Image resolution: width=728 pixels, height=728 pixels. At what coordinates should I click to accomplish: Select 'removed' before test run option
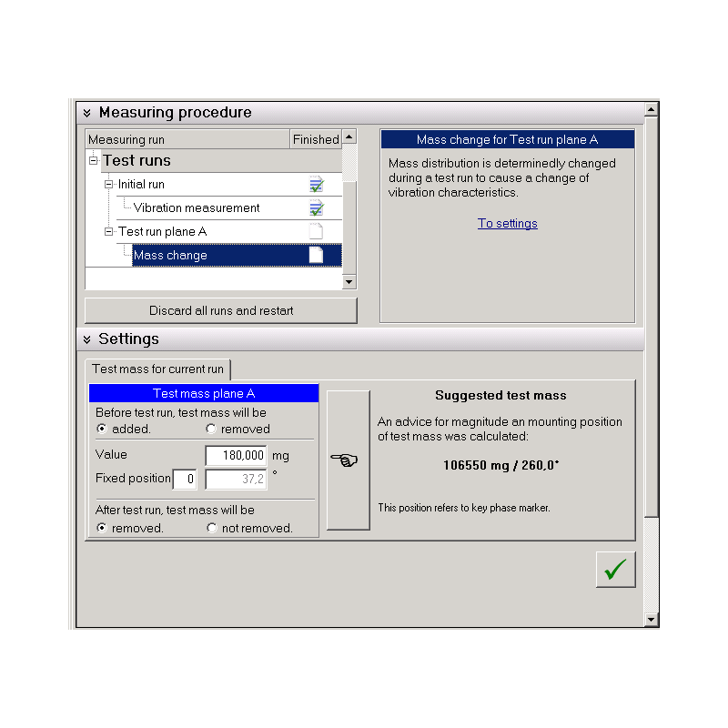(x=211, y=429)
